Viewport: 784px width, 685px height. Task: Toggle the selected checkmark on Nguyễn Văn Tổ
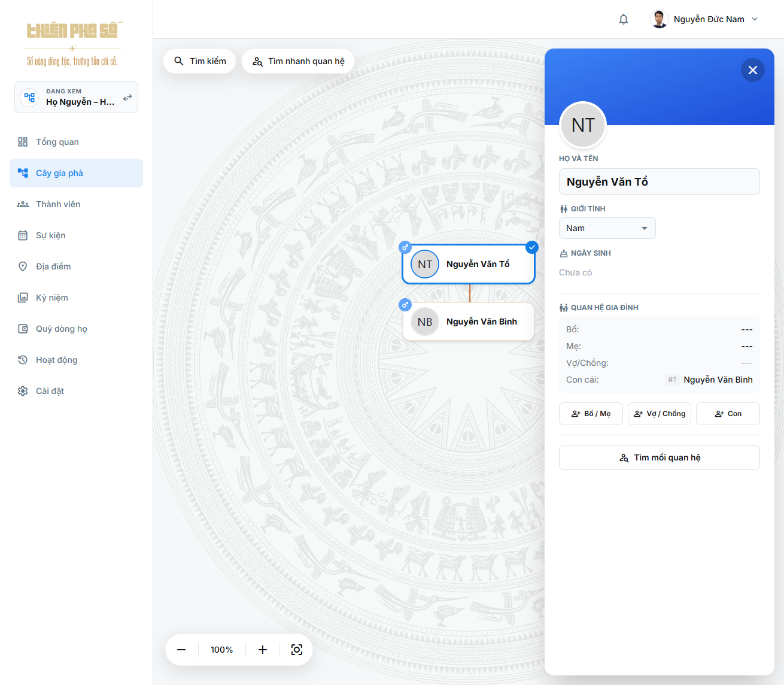tap(532, 247)
